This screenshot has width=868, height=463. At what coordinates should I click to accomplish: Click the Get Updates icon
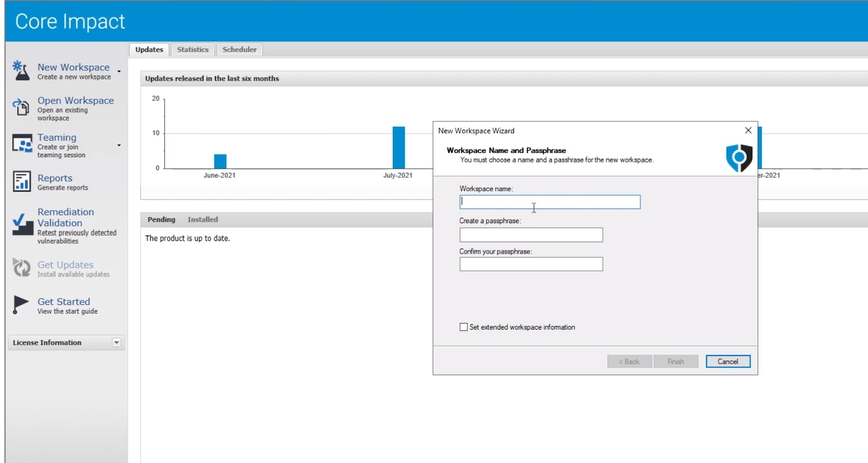pos(20,268)
